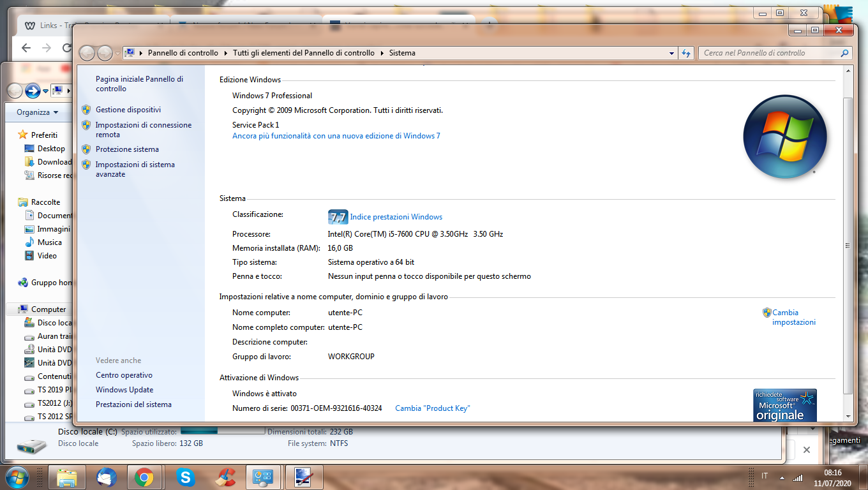This screenshot has width=868, height=490.
Task: Open Gestione dispositivi link
Action: (128, 110)
